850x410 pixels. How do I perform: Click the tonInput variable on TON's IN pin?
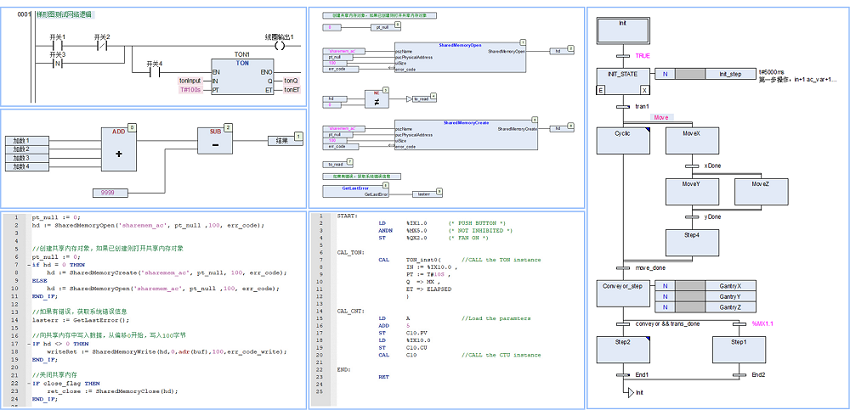pos(190,81)
